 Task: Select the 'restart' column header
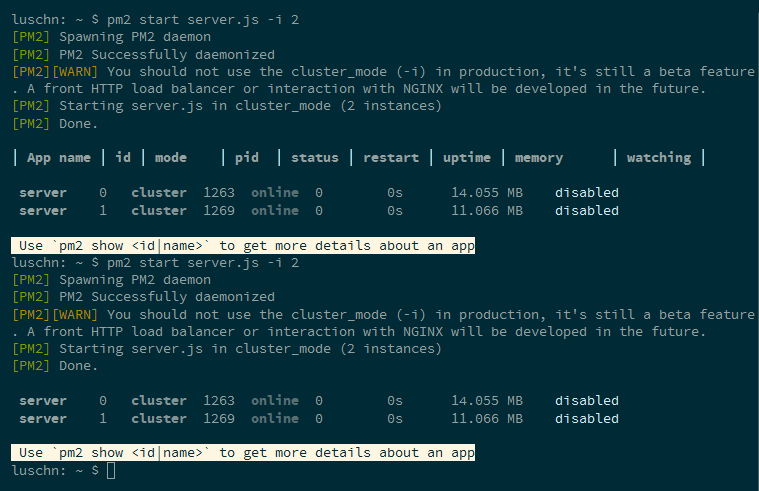point(391,157)
